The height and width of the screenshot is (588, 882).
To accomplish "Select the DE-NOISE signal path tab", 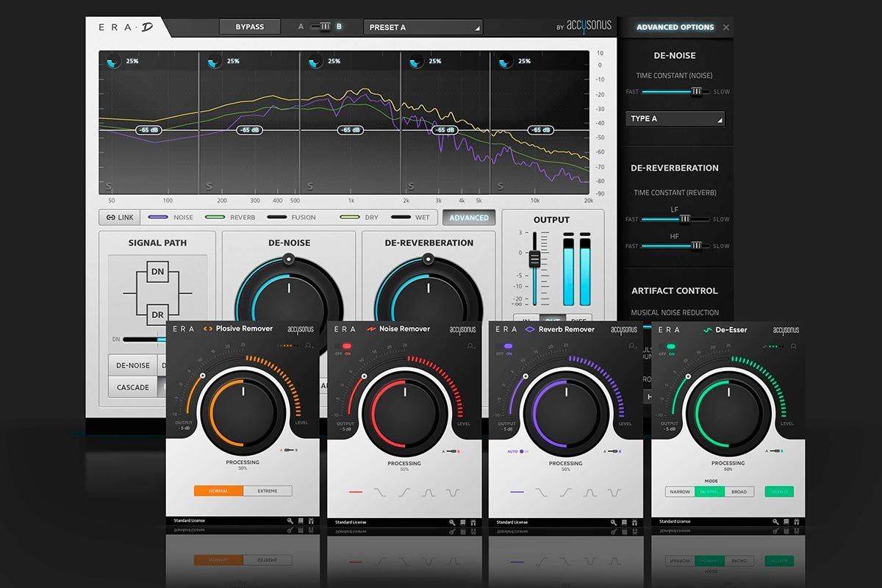I will [133, 365].
